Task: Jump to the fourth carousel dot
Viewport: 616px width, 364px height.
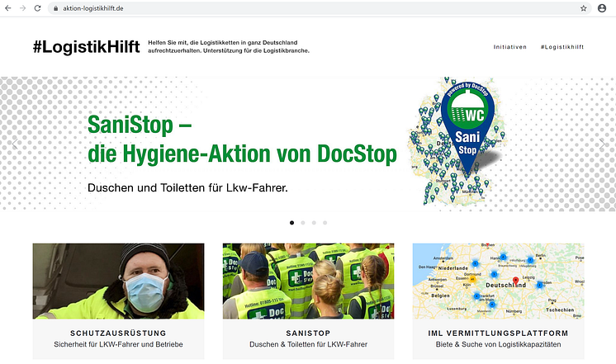Action: [x=325, y=223]
